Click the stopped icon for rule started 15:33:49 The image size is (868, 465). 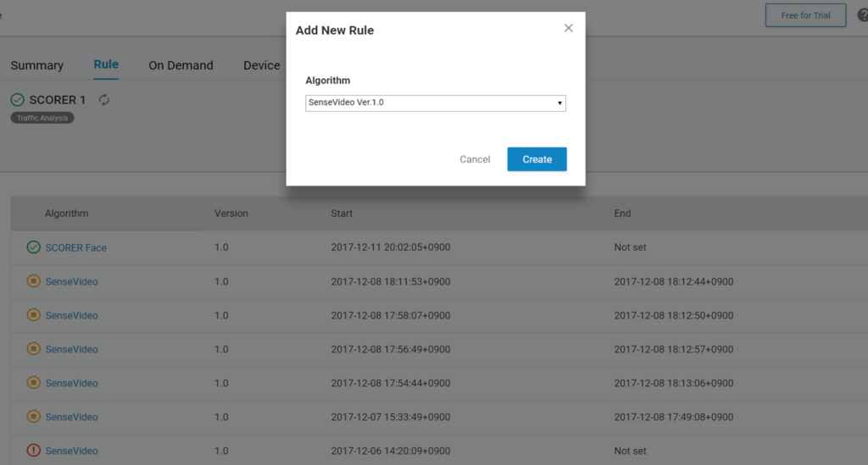[33, 417]
